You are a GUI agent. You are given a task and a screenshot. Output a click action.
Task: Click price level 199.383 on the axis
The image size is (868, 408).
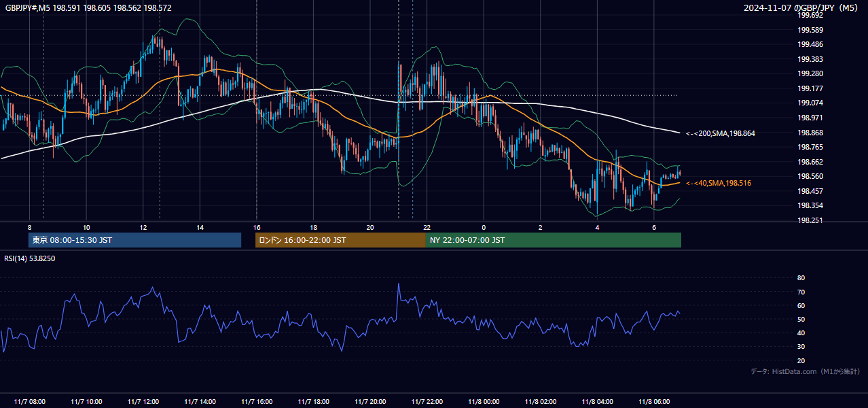(810, 59)
